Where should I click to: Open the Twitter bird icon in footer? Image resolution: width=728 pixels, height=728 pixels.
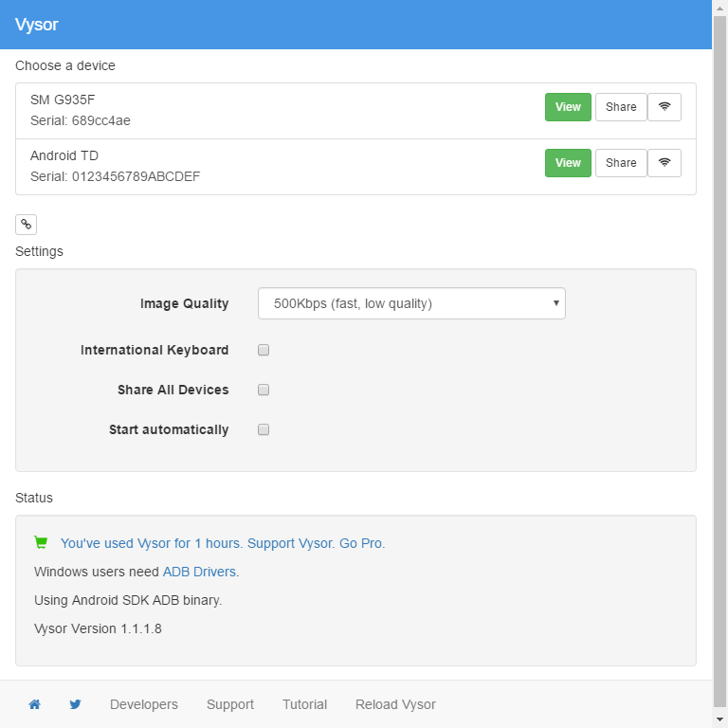(75, 704)
